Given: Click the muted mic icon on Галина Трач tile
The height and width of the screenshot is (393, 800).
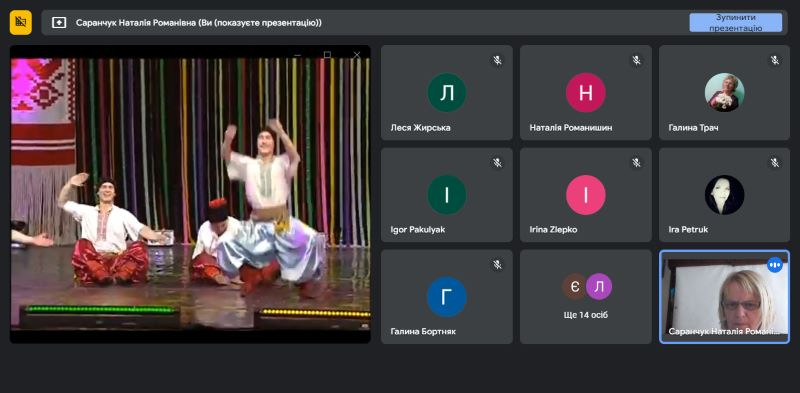Looking at the screenshot, I should (774, 60).
